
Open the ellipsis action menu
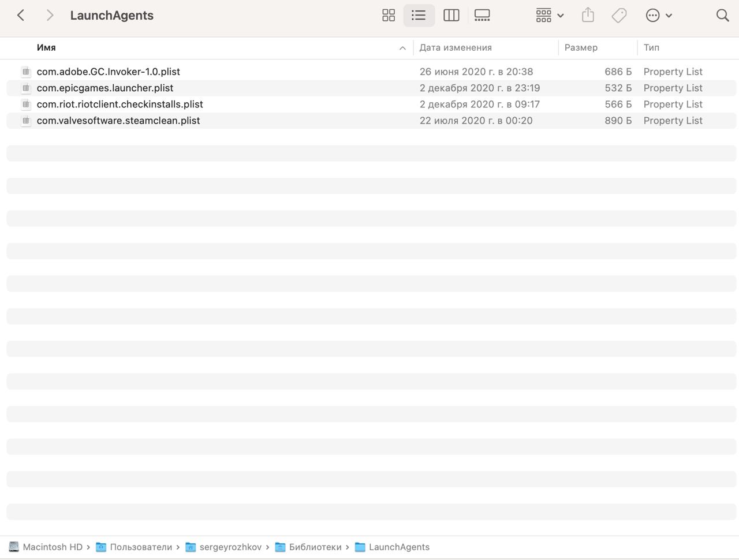[659, 16]
